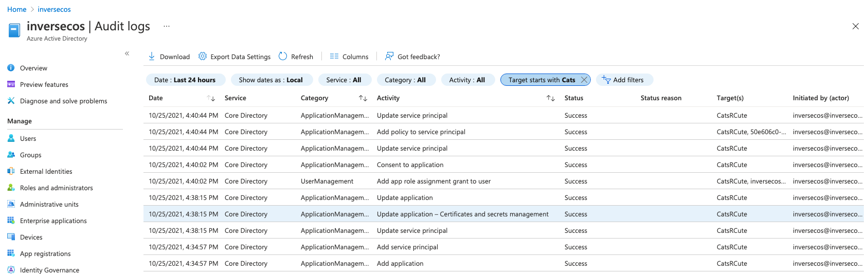Open Export Data Settings gear icon
The height and width of the screenshot is (274, 868).
pyautogui.click(x=203, y=57)
